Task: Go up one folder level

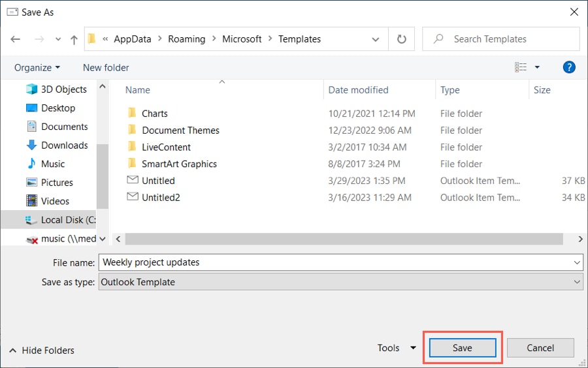Action: point(74,39)
